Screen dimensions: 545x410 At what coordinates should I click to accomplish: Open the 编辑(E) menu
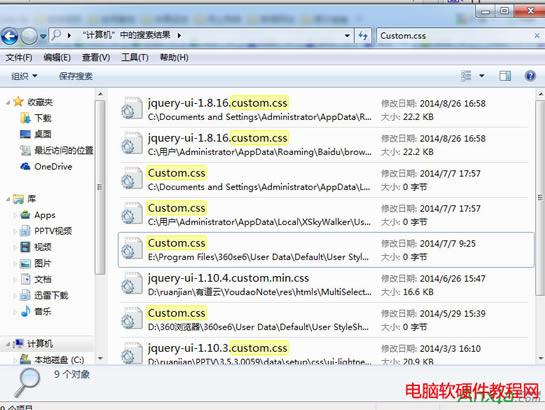click(57, 58)
